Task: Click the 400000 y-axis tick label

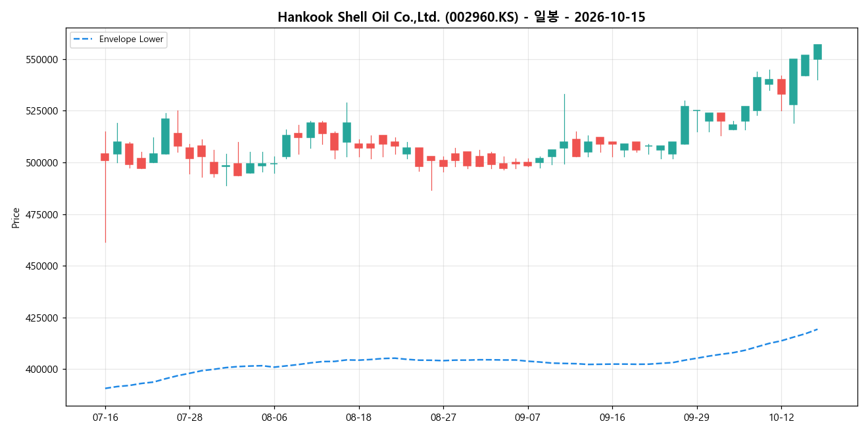Action: click(43, 370)
